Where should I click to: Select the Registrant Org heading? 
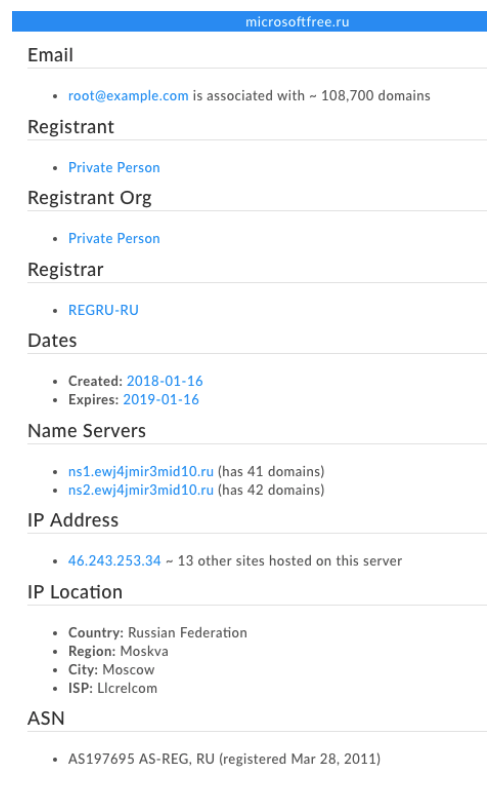(90, 198)
